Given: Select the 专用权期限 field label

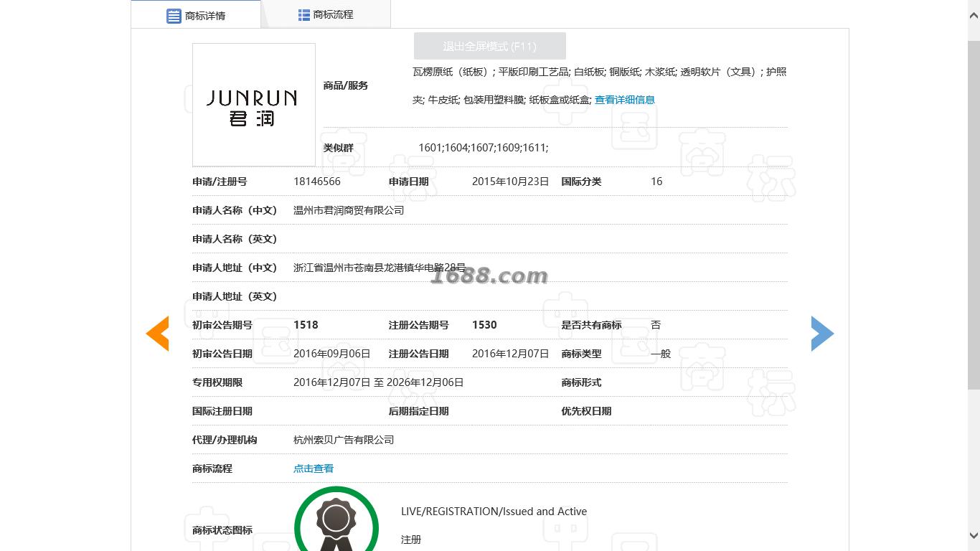Looking at the screenshot, I should pyautogui.click(x=217, y=382).
